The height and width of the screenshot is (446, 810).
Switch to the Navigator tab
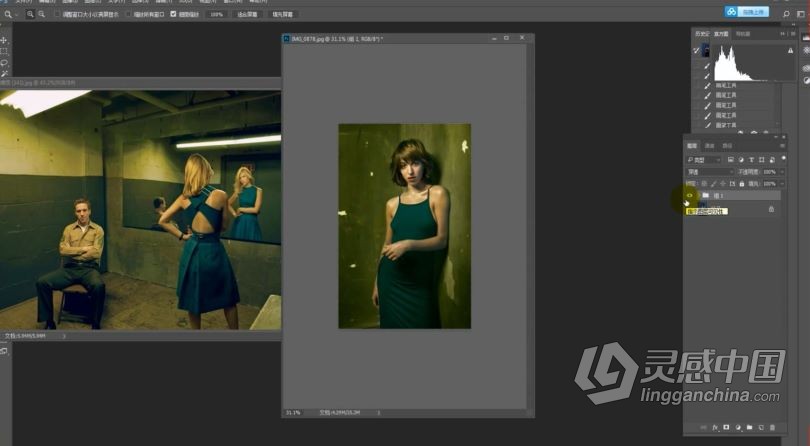(743, 34)
